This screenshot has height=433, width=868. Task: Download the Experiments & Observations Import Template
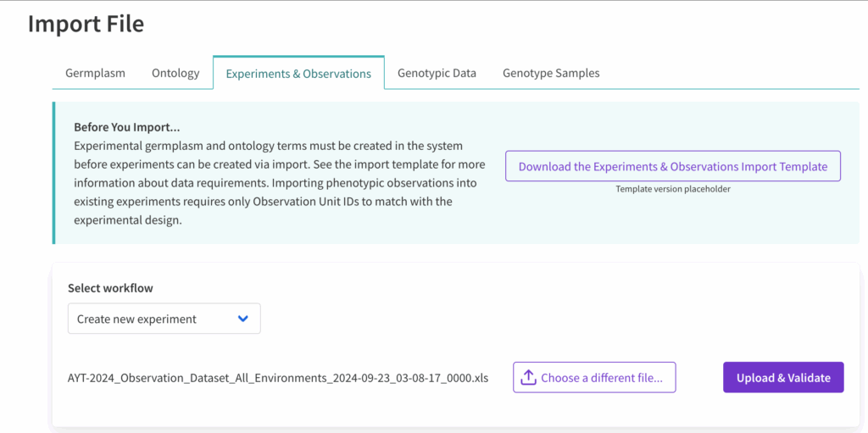tap(672, 166)
